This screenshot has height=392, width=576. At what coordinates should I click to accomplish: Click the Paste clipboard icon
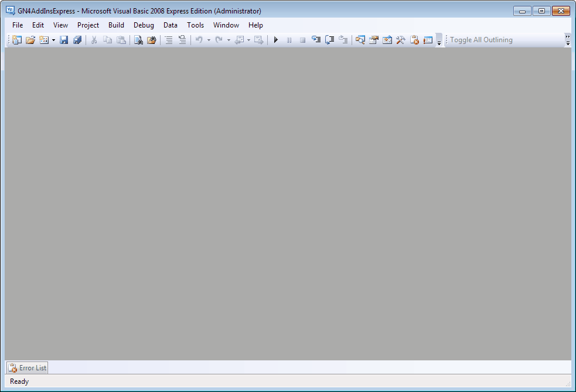click(x=121, y=40)
